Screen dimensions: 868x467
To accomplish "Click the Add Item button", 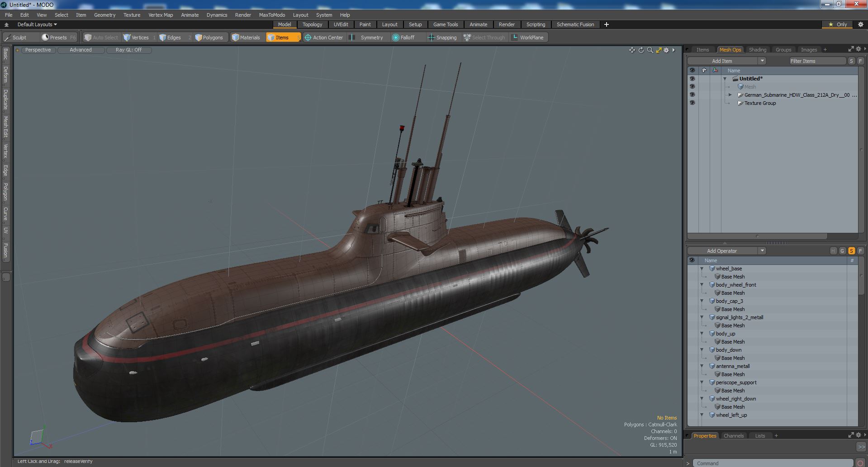I will pyautogui.click(x=722, y=61).
